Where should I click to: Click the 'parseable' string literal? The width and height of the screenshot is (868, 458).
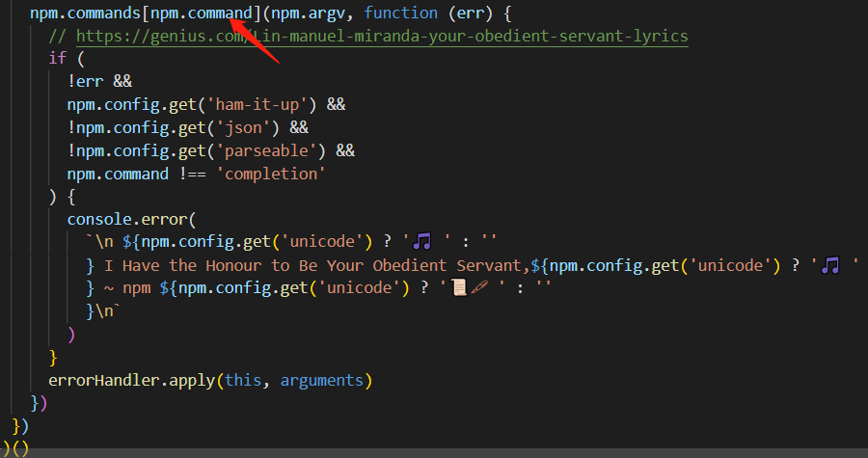(x=271, y=150)
